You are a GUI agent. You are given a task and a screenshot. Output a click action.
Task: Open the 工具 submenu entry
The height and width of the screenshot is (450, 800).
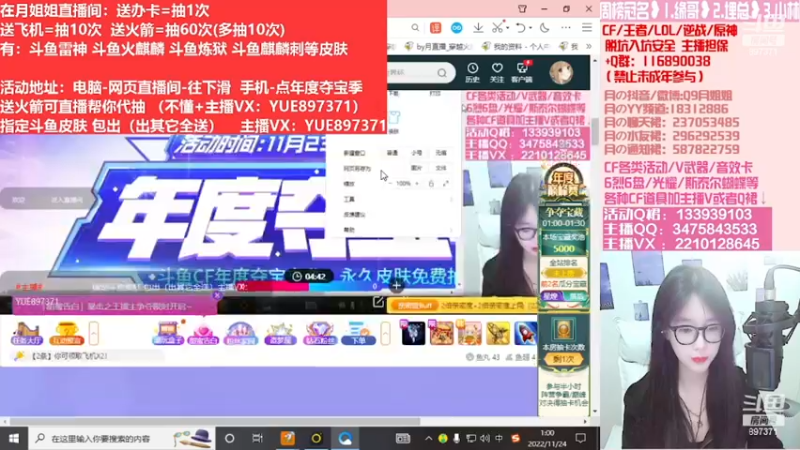349,199
